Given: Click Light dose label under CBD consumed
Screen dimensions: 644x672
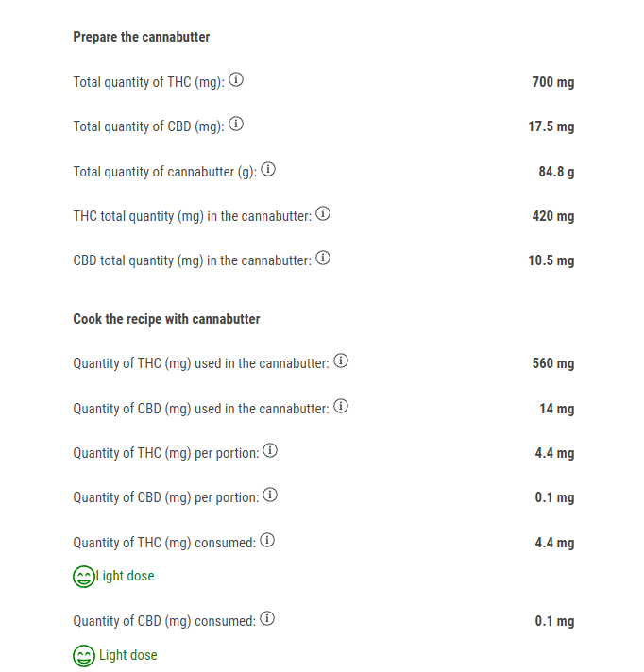Looking at the screenshot, I should point(128,655).
